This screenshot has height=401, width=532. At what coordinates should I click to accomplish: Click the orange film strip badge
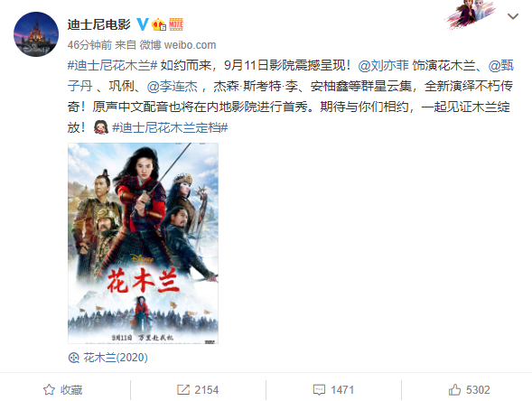[176, 24]
